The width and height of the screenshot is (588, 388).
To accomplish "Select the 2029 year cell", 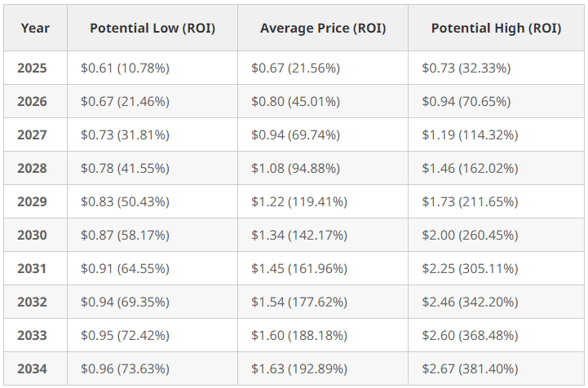I will coord(32,202).
